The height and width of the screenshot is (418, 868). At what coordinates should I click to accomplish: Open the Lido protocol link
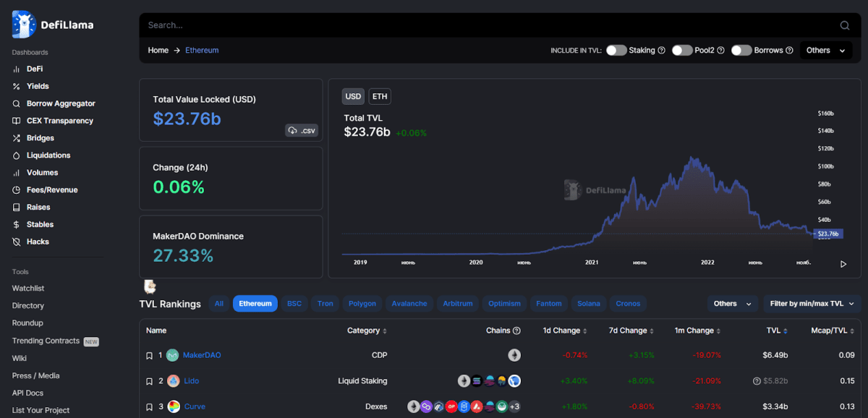pos(191,381)
